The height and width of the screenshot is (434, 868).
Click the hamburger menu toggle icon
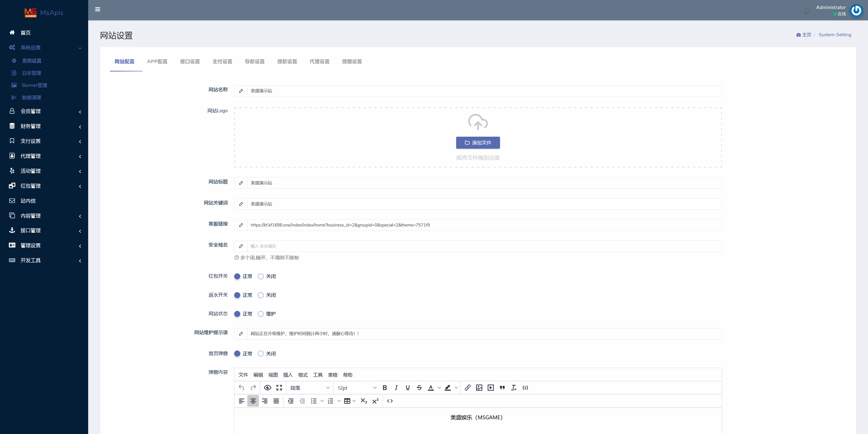[x=98, y=10]
